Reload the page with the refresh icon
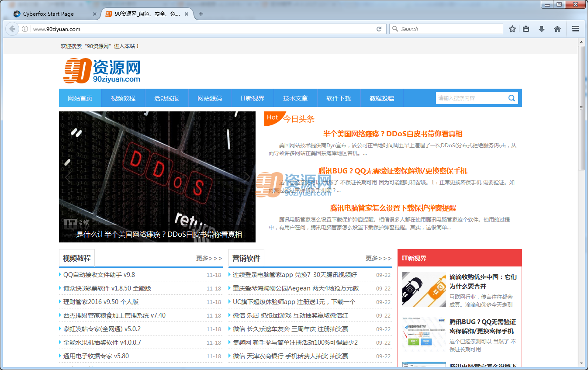Image resolution: width=588 pixels, height=370 pixels. [379, 29]
